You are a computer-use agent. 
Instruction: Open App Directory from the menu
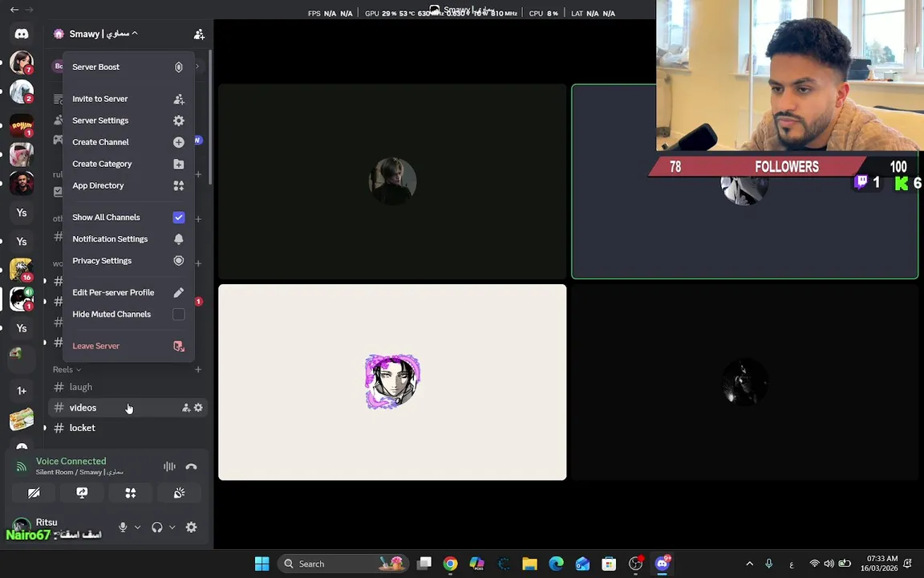coord(128,185)
